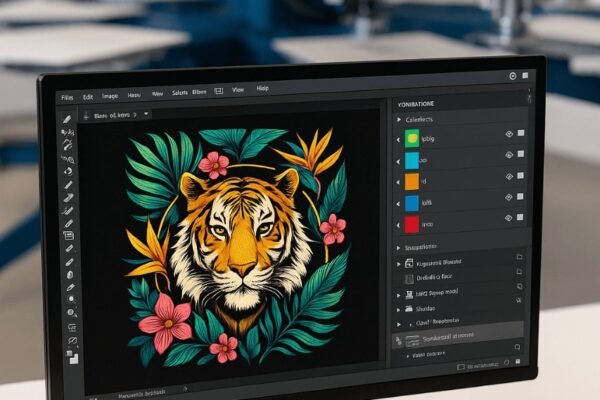
Task: Expand the arrow beside the dark blue layer
Action: [x=398, y=204]
